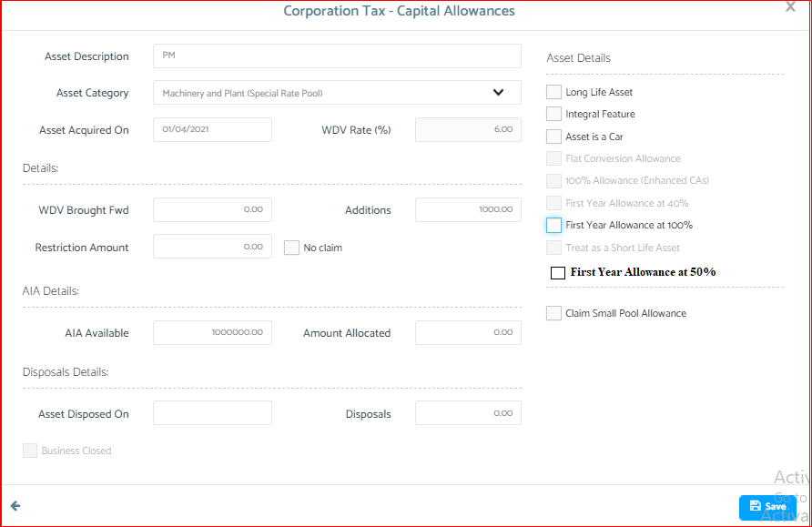Check First Year Allowance at 50%

coord(558,273)
